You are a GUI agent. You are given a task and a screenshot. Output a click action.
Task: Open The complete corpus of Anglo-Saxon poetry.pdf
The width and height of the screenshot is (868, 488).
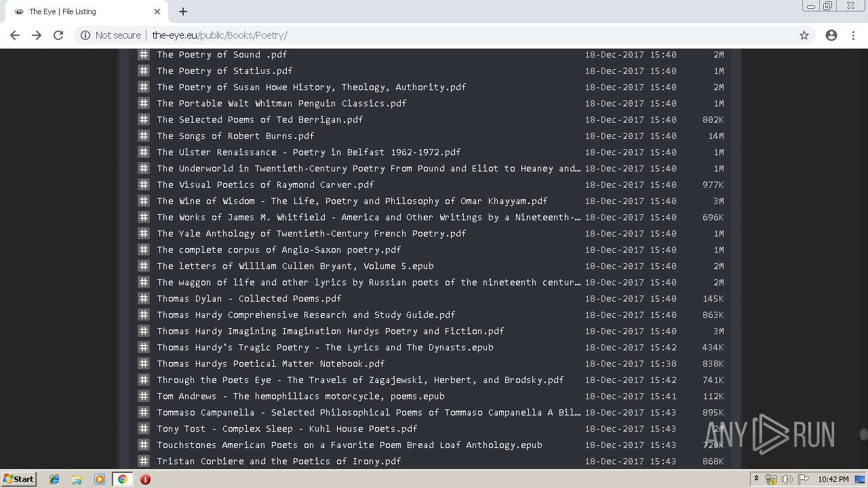(x=279, y=249)
